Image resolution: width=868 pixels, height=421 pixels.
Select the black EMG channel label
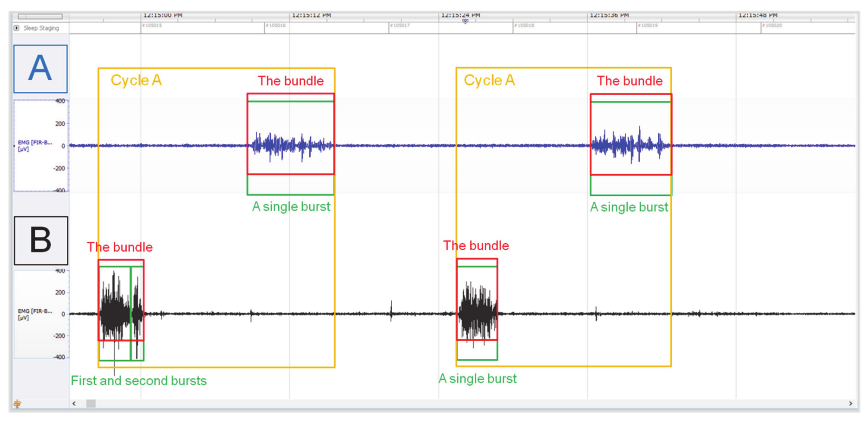click(x=35, y=314)
